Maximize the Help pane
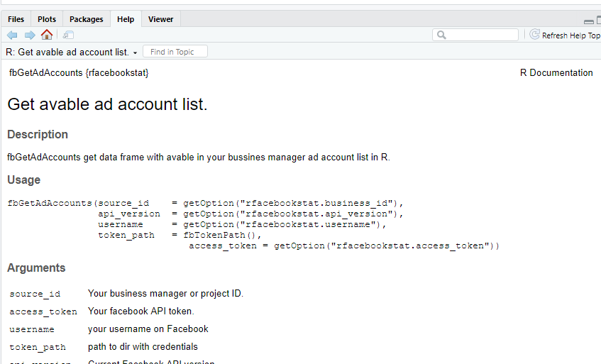Image resolution: width=601 pixels, height=364 pixels. (x=598, y=22)
